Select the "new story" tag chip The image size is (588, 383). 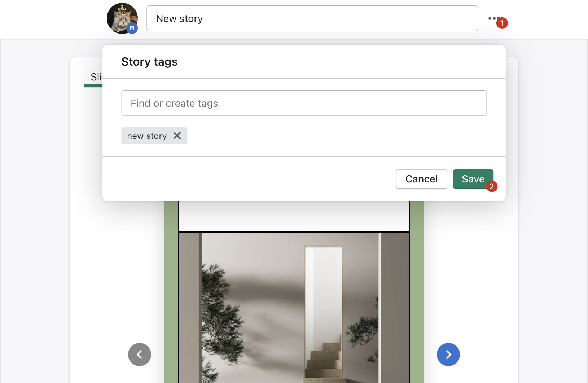pyautogui.click(x=147, y=136)
